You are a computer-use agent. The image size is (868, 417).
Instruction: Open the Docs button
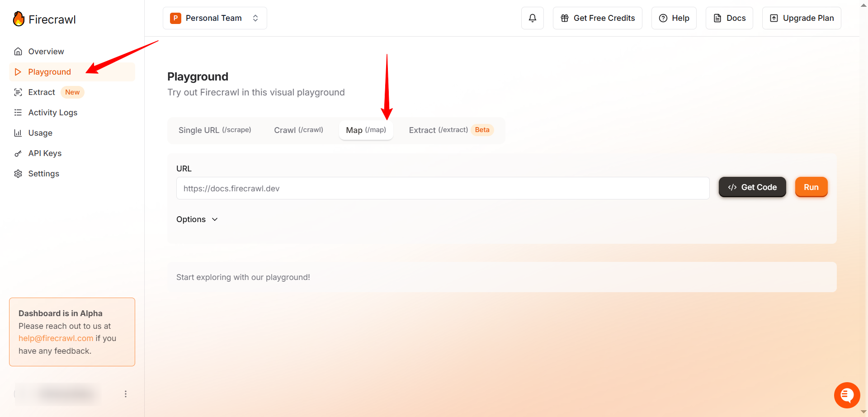[x=729, y=18]
